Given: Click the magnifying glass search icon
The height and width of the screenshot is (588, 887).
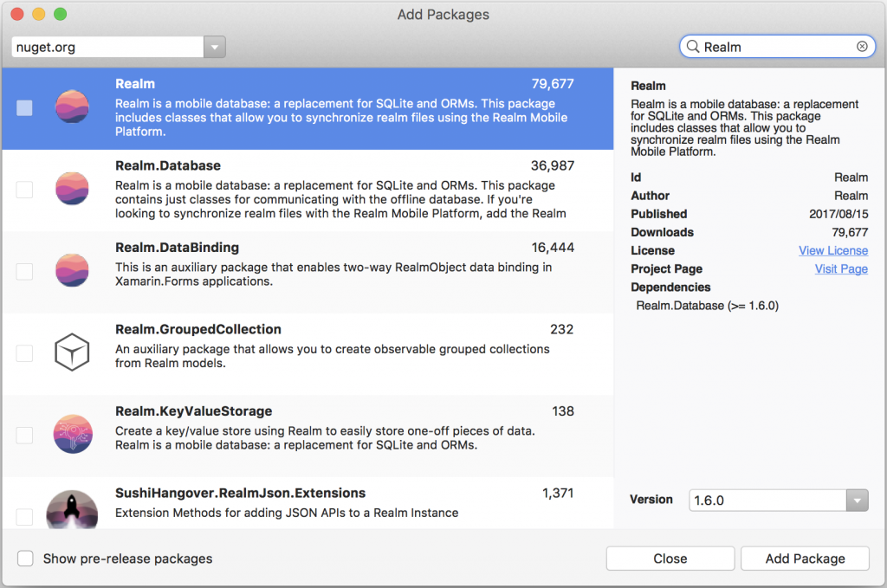Looking at the screenshot, I should [693, 47].
